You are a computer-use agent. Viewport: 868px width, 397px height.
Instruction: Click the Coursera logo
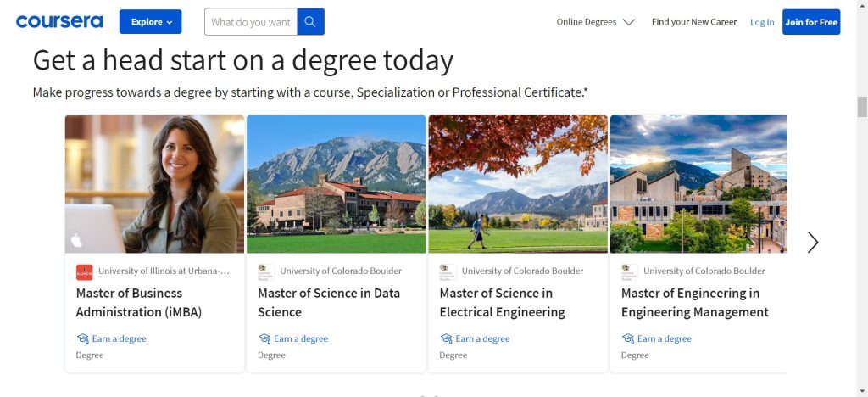59,21
